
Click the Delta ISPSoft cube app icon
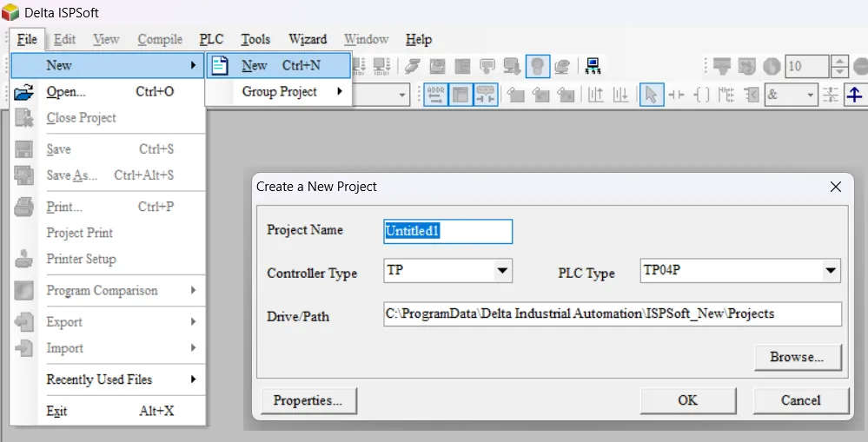pos(10,11)
